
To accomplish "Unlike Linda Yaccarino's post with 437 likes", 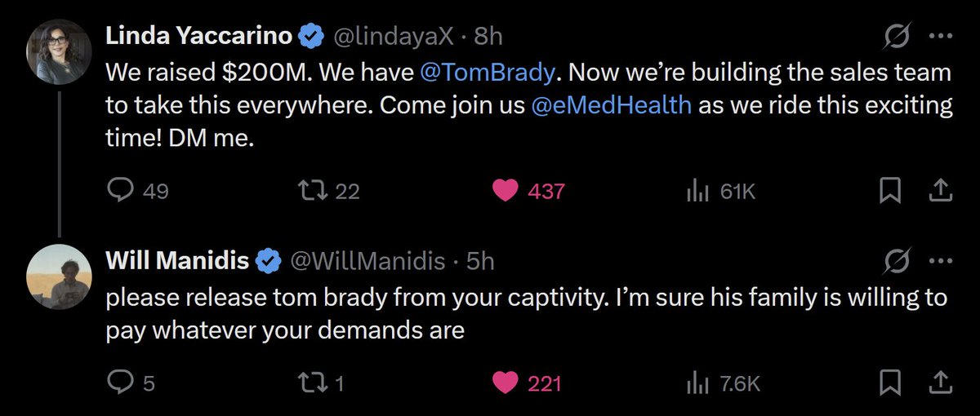I will [x=506, y=191].
